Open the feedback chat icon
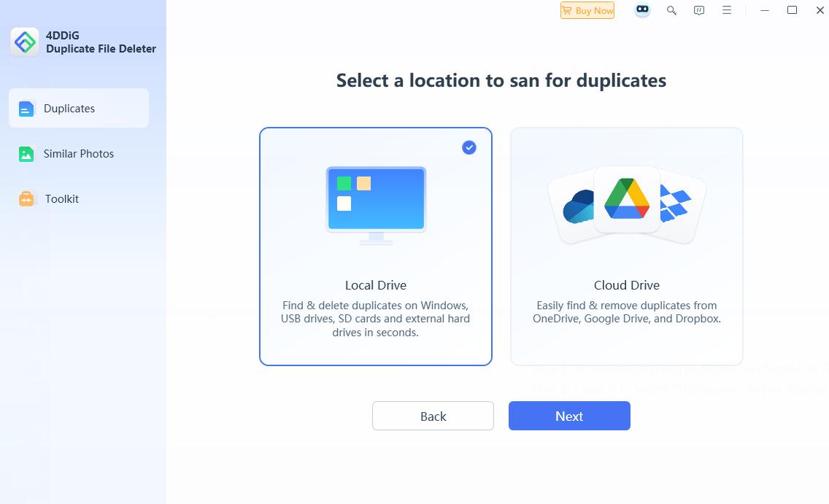Image resolution: width=829 pixels, height=504 pixels. click(x=698, y=10)
